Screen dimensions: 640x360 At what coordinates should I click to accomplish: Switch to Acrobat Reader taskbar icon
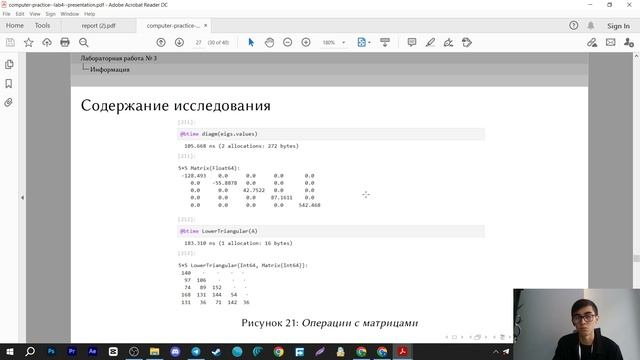[x=402, y=351]
